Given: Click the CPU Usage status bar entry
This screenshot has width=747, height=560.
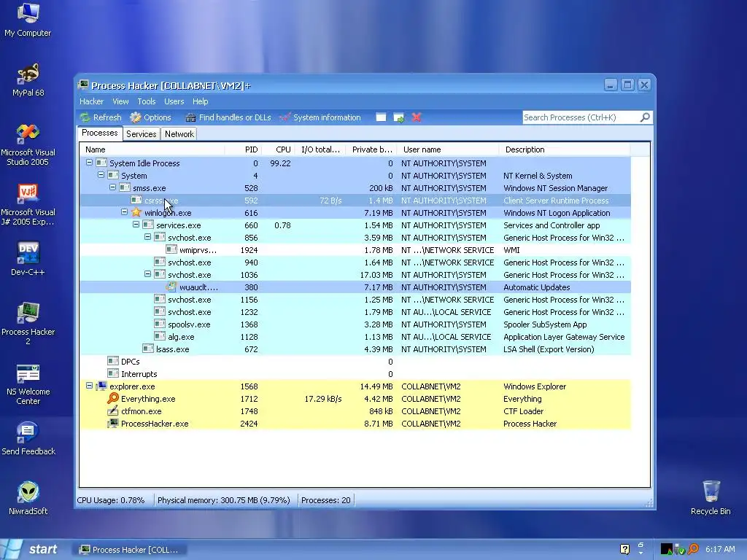Looking at the screenshot, I should click(111, 500).
